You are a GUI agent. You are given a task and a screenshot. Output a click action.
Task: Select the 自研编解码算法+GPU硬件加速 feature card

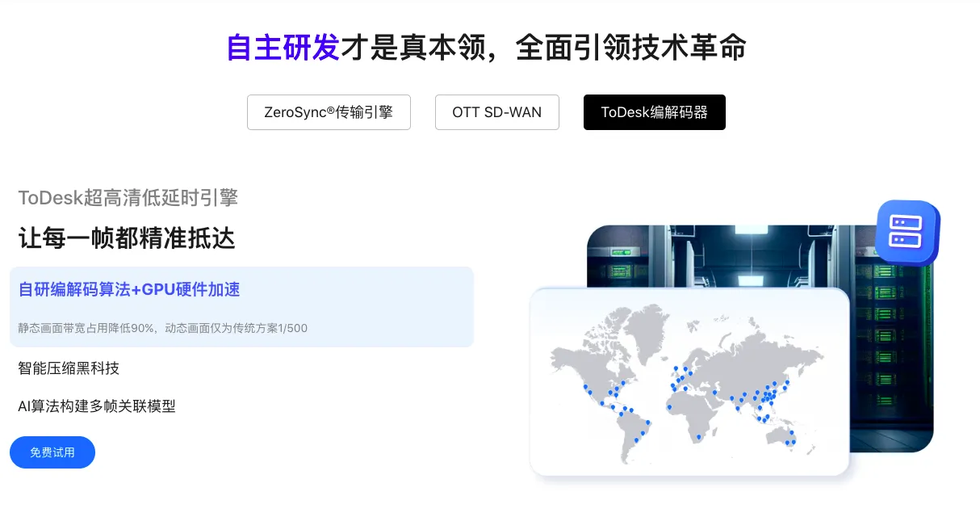(x=241, y=306)
